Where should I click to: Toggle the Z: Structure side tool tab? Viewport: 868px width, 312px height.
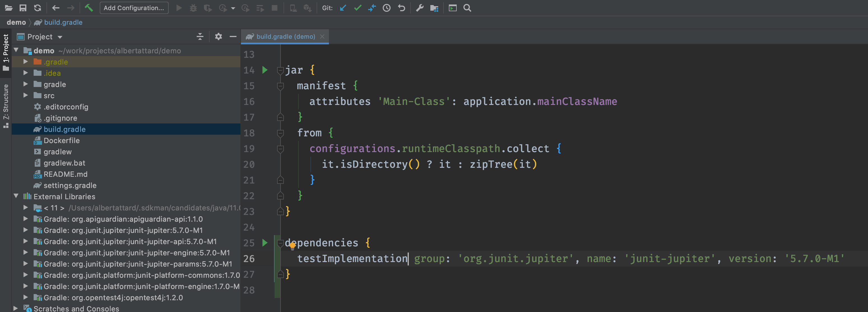pyautogui.click(x=6, y=106)
